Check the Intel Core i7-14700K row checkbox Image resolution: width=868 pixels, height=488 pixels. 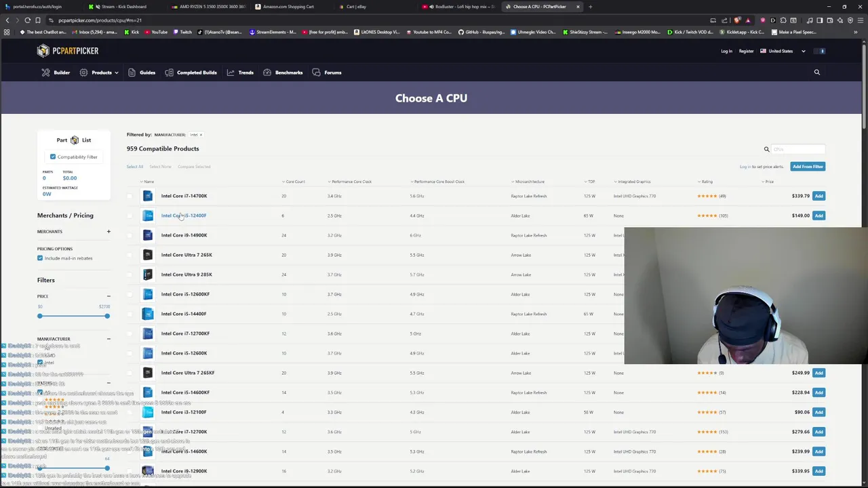click(130, 196)
